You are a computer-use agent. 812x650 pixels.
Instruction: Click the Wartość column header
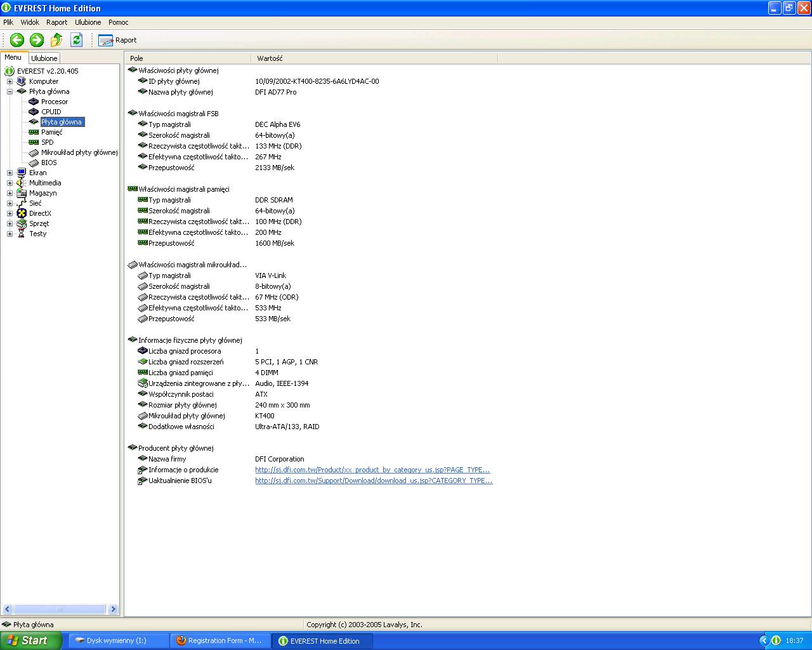pos(374,58)
